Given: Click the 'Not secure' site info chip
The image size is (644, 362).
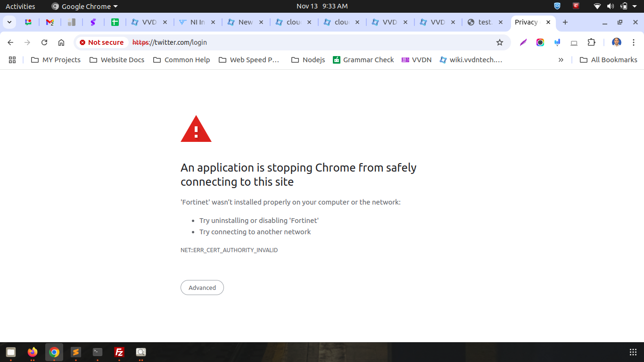Looking at the screenshot, I should click(101, 42).
